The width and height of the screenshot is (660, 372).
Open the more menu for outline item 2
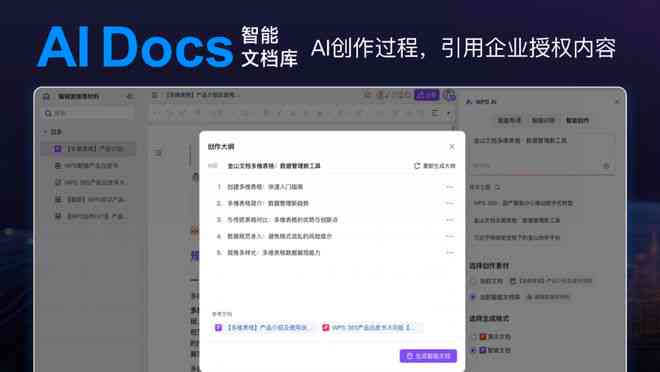pos(450,203)
